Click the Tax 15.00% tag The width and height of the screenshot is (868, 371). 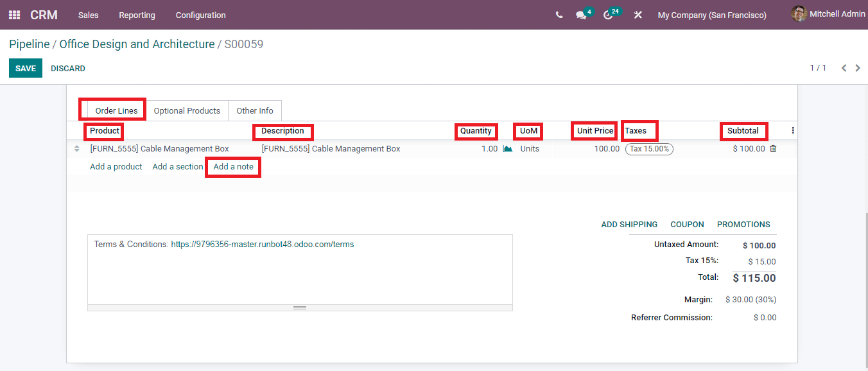pyautogui.click(x=649, y=149)
